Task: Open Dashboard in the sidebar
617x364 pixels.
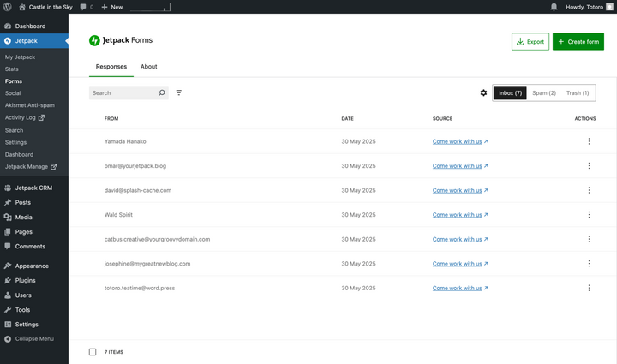Action: [x=33, y=27]
